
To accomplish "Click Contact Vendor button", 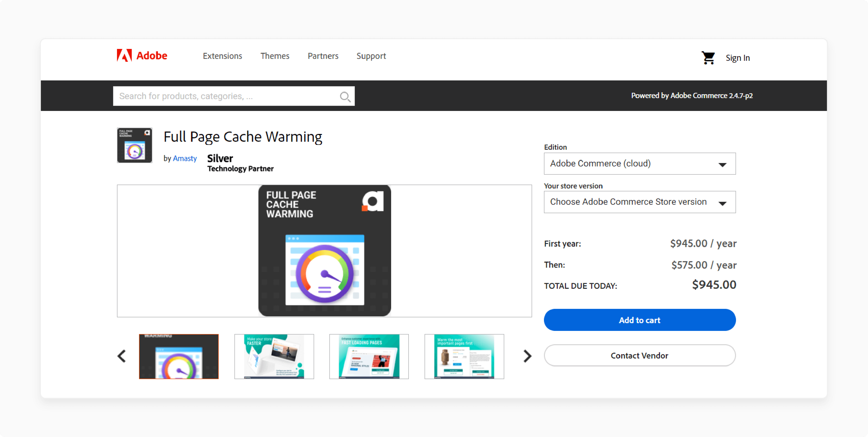I will pyautogui.click(x=640, y=355).
